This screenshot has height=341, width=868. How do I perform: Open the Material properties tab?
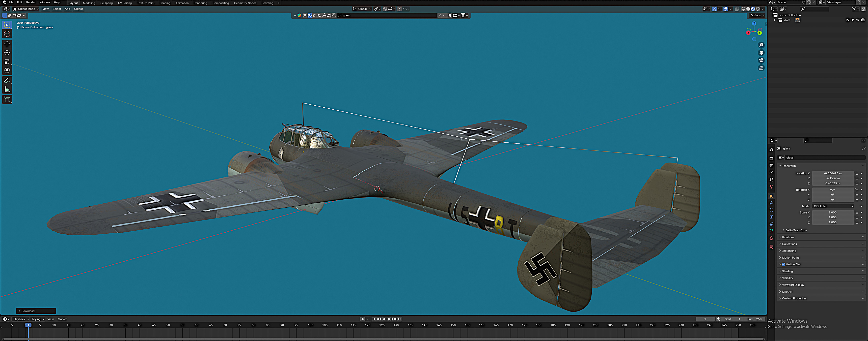point(771,238)
